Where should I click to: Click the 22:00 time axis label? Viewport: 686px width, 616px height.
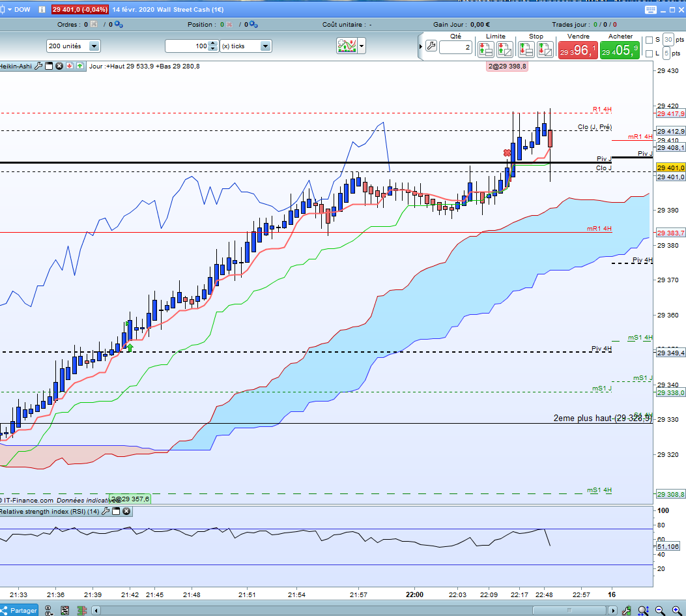414,594
